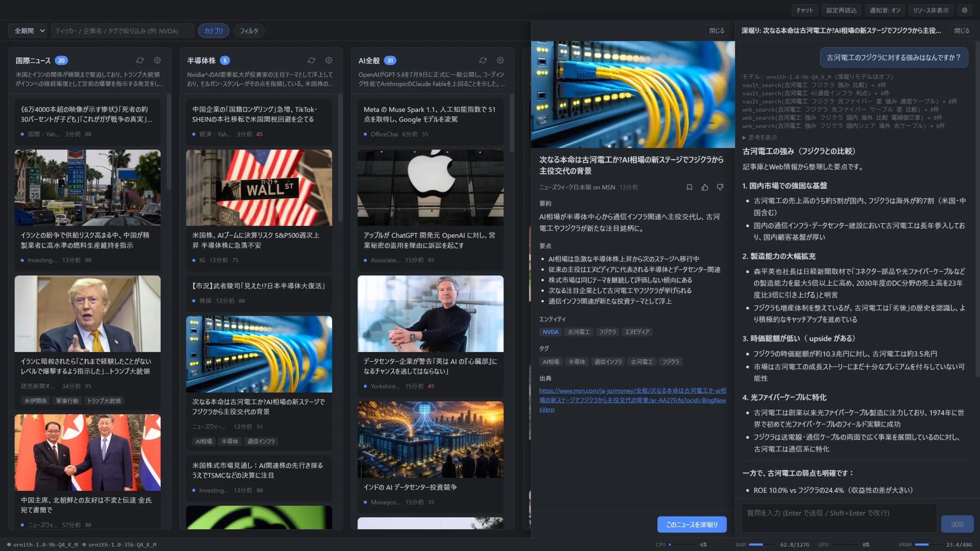The width and height of the screenshot is (980, 551).
Task: Open article 【市況】武者陵司「見えた!?日本半導体大復活」
Action: (259, 293)
